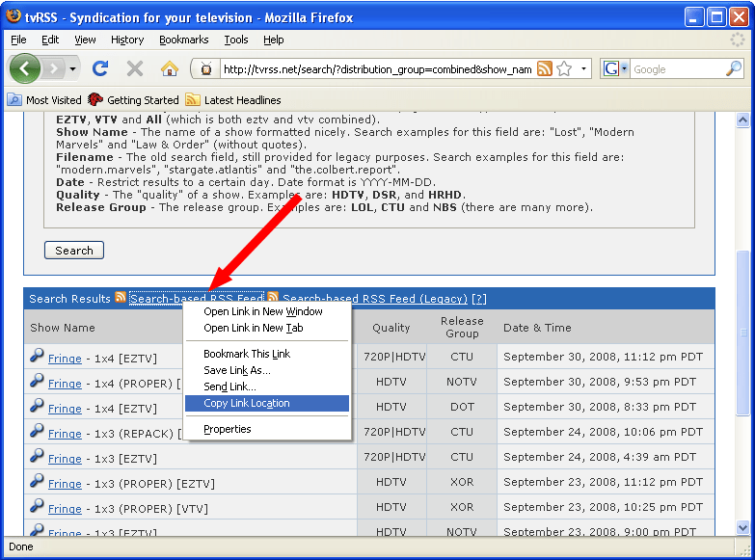755x560 pixels.
Task: Click the Stop loading icon
Action: pos(135,68)
